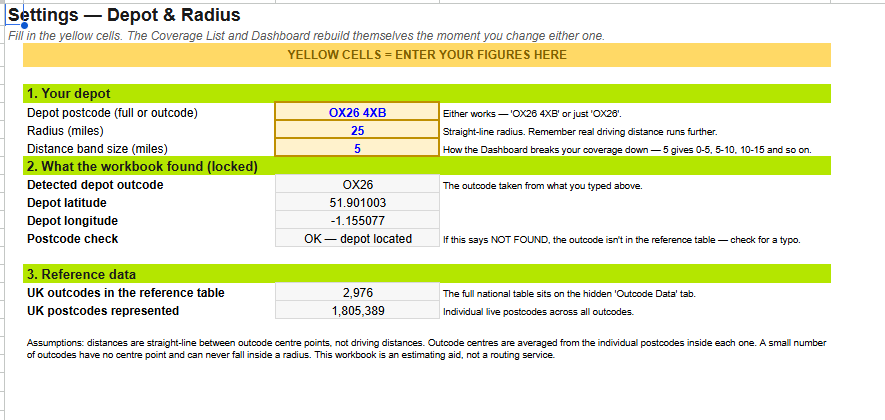The width and height of the screenshot is (885, 420).
Task: Click the 'OK — depot located' cell
Action: pyautogui.click(x=357, y=239)
